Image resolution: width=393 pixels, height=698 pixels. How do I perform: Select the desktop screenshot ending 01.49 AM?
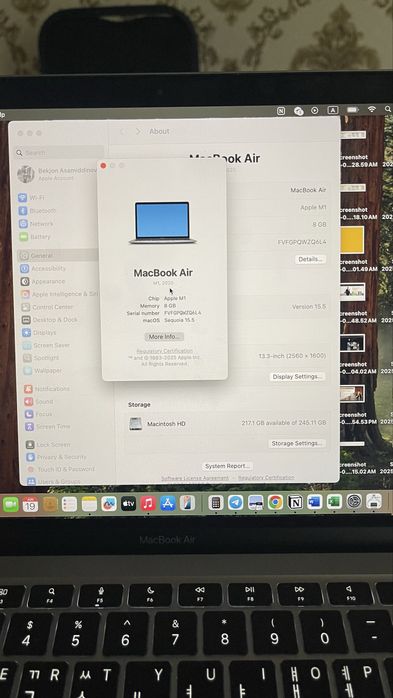(359, 265)
